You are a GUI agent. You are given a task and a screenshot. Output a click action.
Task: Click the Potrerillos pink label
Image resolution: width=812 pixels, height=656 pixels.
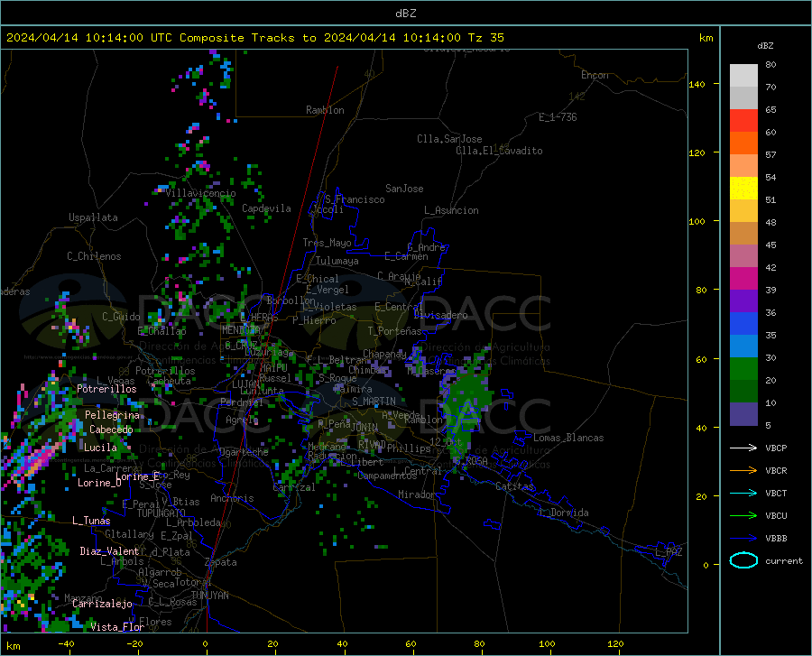click(x=106, y=389)
